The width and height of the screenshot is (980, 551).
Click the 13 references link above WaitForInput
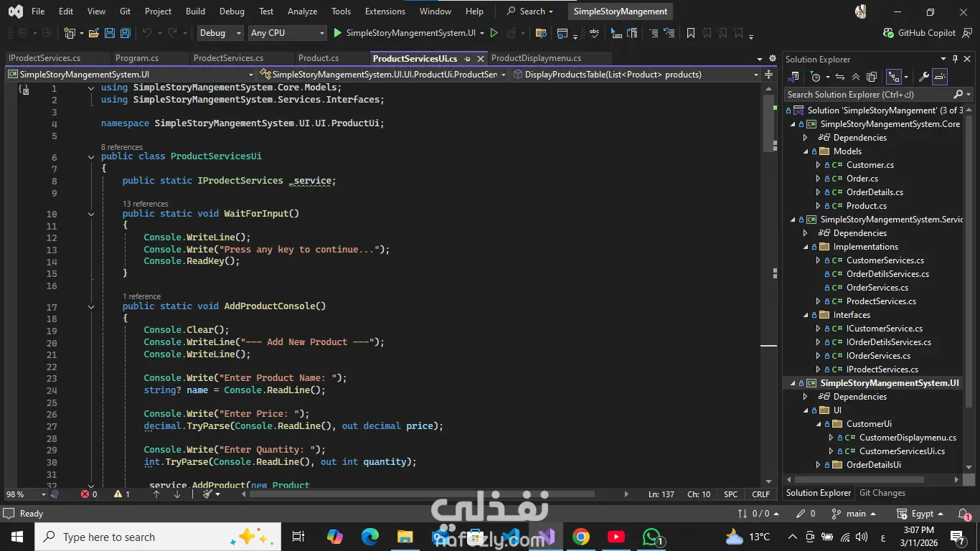[x=146, y=204]
